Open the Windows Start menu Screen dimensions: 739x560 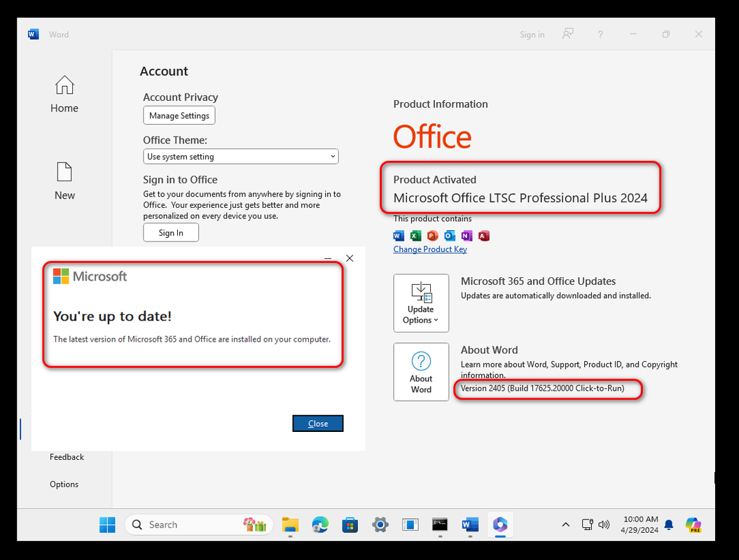tap(107, 525)
